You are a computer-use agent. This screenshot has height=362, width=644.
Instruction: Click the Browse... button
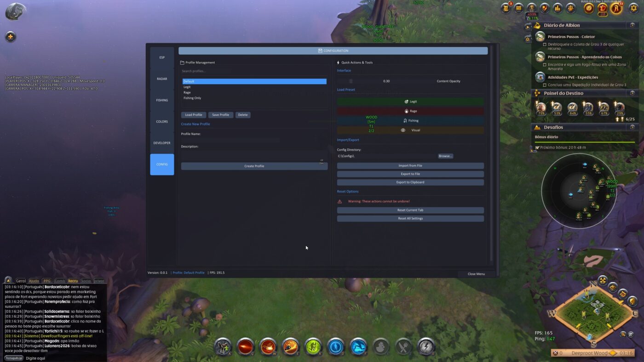pyautogui.click(x=445, y=156)
